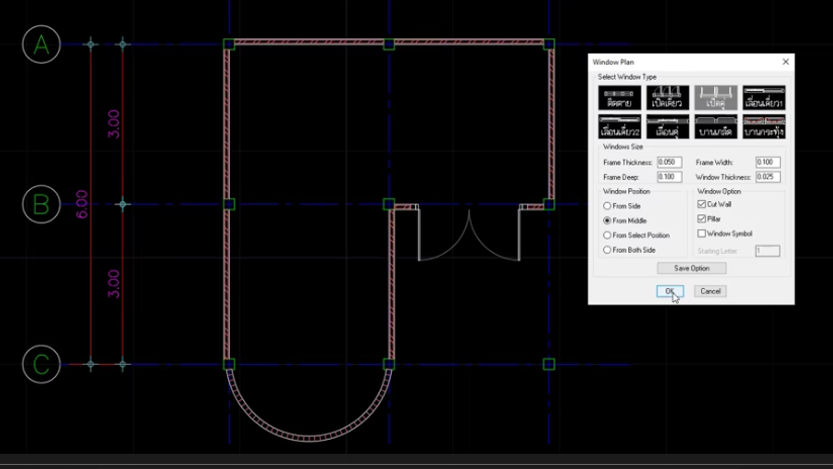This screenshot has width=833, height=469.
Task: Select the 6.00 overall dimension text
Action: pyautogui.click(x=81, y=204)
